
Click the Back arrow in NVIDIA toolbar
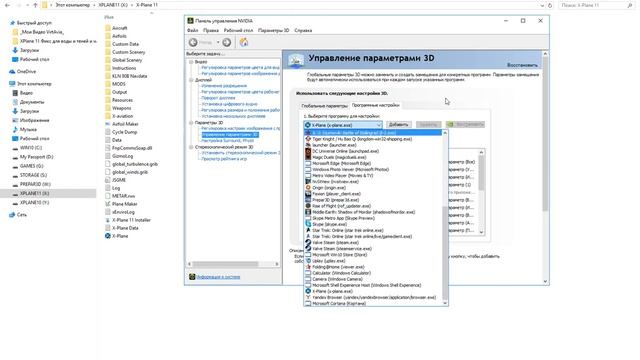[x=193, y=42]
